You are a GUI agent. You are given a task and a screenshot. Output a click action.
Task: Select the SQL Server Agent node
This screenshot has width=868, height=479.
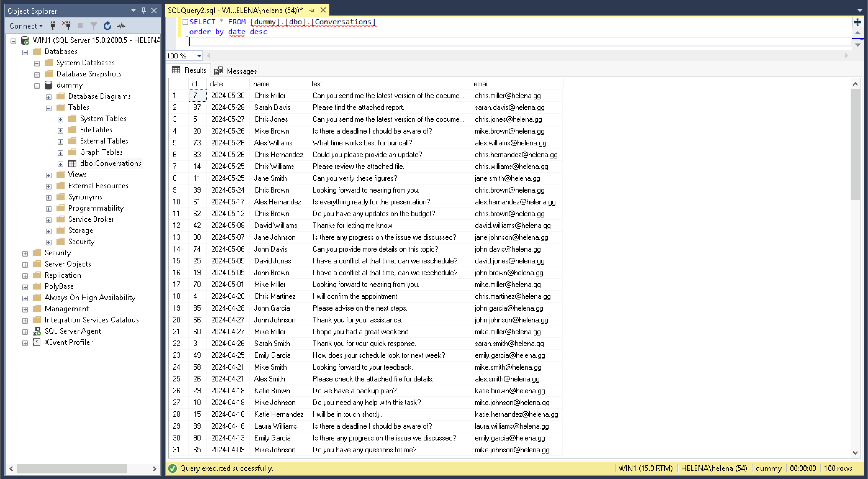pyautogui.click(x=73, y=331)
